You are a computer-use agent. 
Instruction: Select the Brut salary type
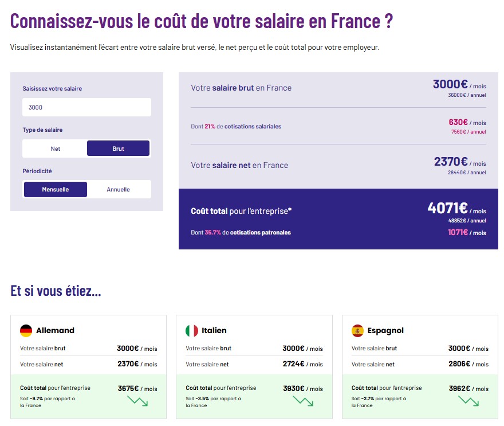(x=118, y=148)
